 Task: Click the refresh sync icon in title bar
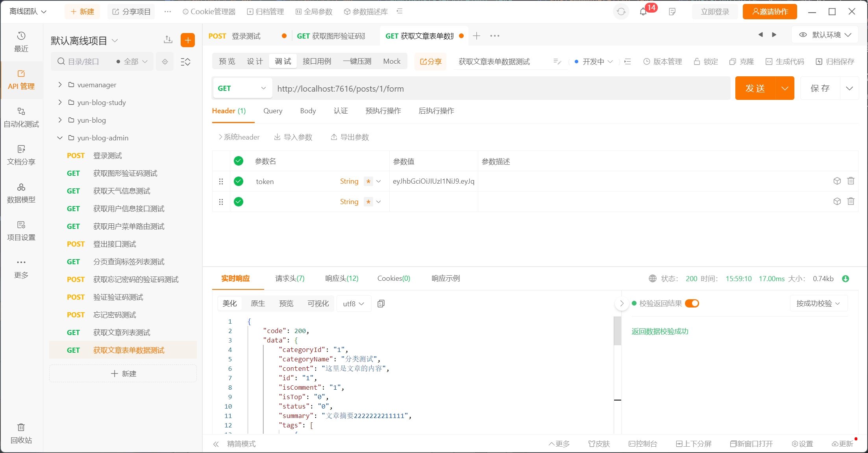tap(621, 12)
